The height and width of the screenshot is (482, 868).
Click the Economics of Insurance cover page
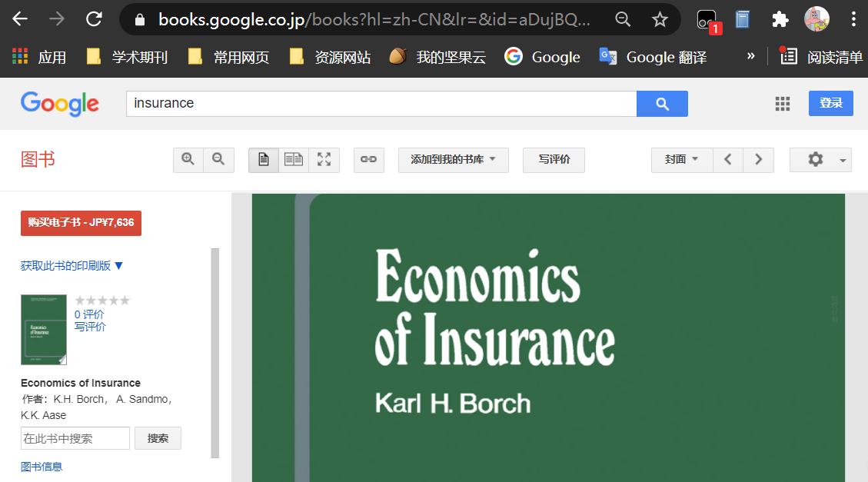548,337
